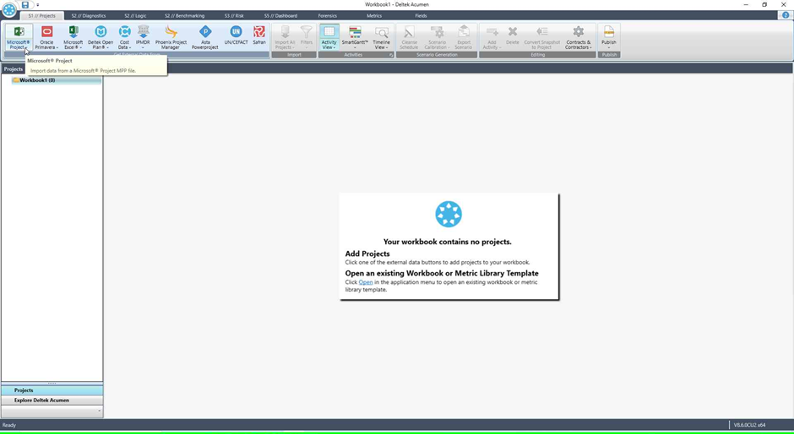The width and height of the screenshot is (794, 434).
Task: Open the quick access toolbar customize arrow
Action: tap(37, 5)
